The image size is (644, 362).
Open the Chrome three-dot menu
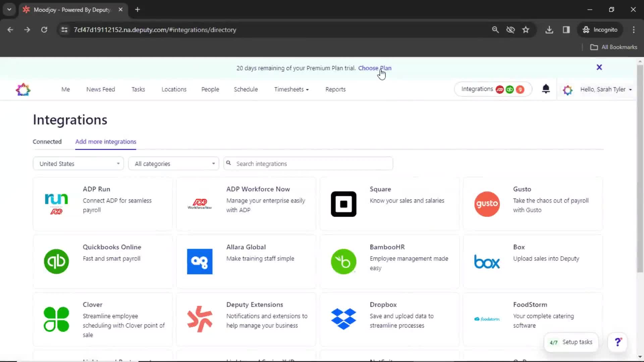click(x=634, y=30)
